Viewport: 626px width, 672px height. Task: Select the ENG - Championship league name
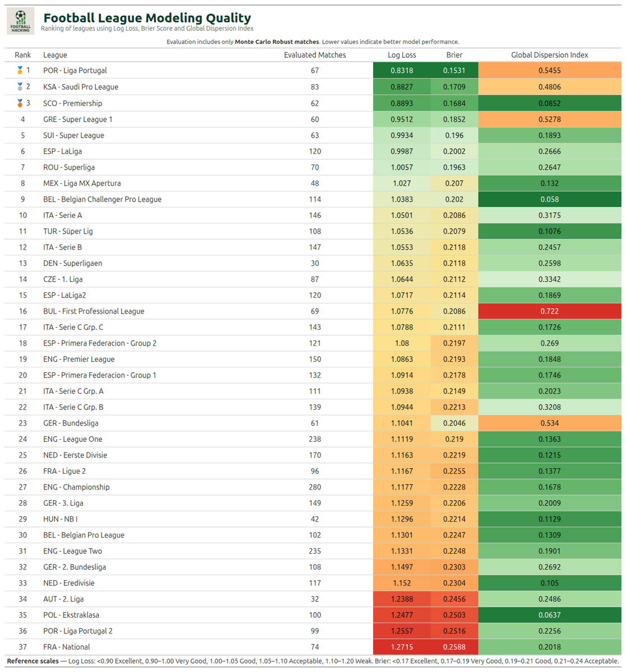(x=76, y=487)
